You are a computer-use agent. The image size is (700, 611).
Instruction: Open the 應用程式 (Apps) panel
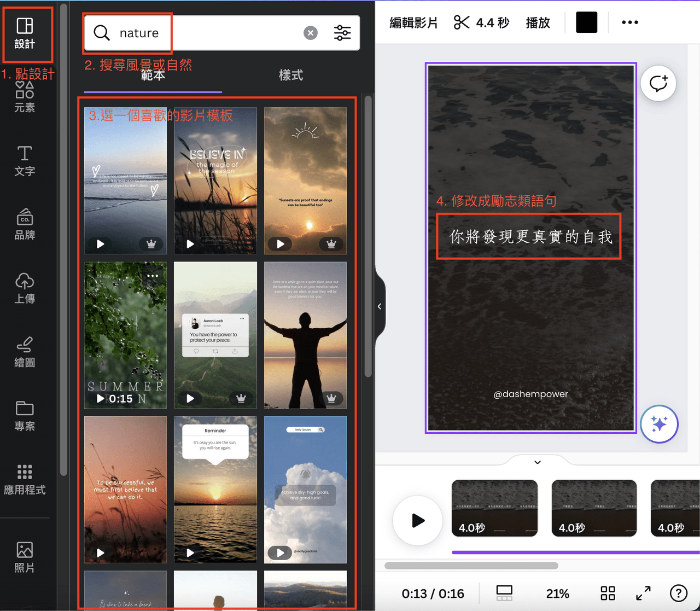[25, 479]
